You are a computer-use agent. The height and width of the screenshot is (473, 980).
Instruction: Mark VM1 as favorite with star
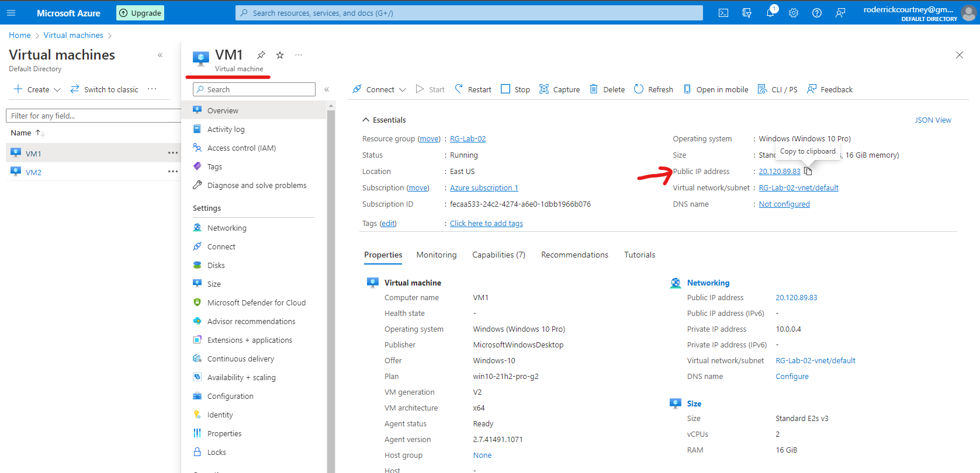click(280, 55)
